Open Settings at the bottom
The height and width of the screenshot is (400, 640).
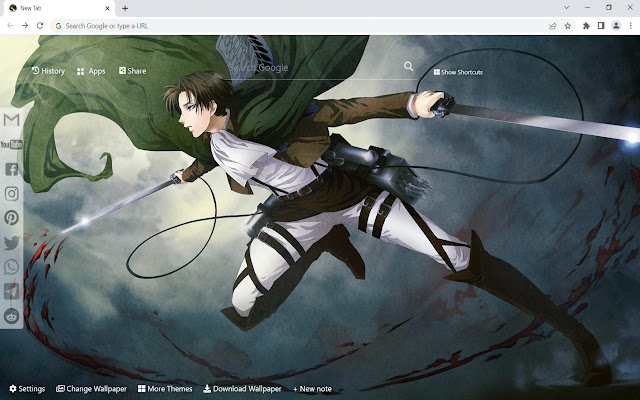27,389
